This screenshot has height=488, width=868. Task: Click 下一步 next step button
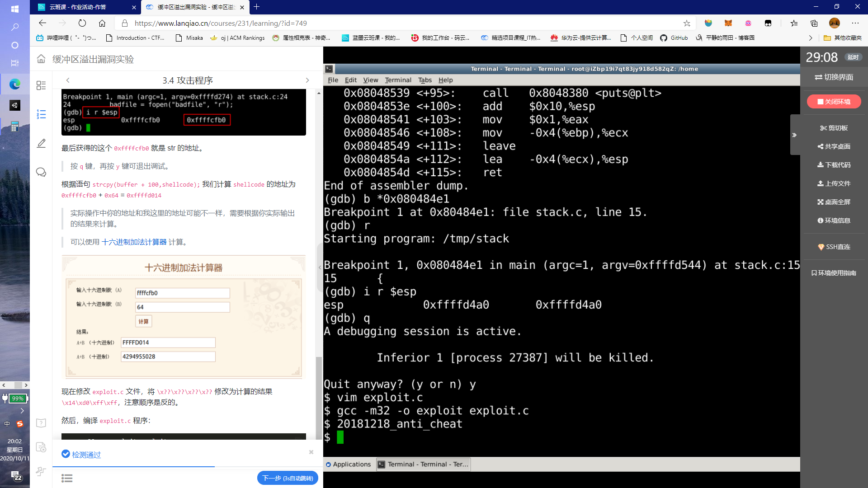coord(288,478)
